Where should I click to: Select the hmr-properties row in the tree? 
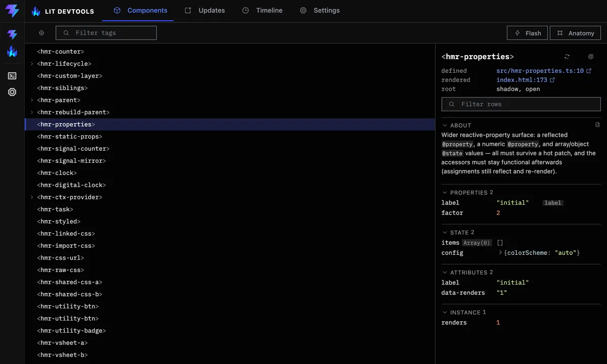[x=230, y=124]
